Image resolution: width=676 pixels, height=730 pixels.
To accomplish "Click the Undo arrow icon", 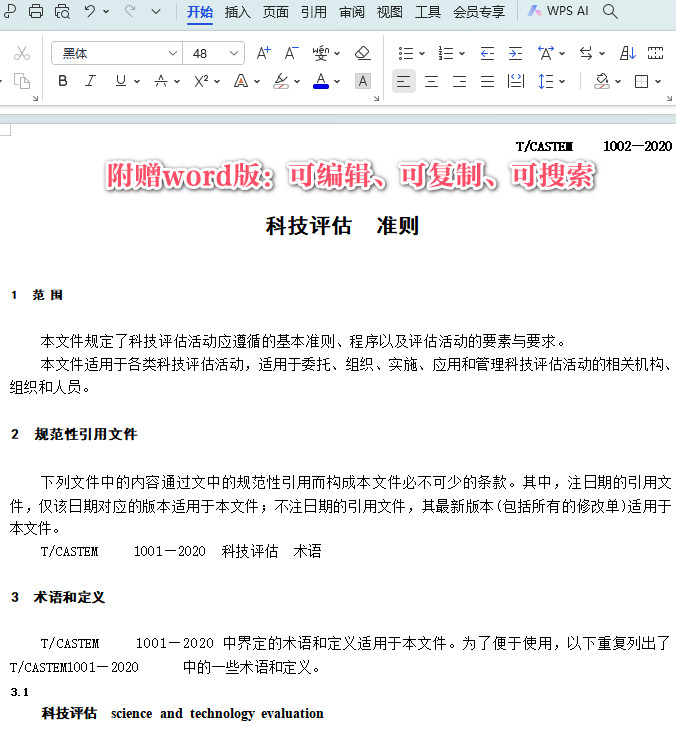I will click(x=90, y=11).
